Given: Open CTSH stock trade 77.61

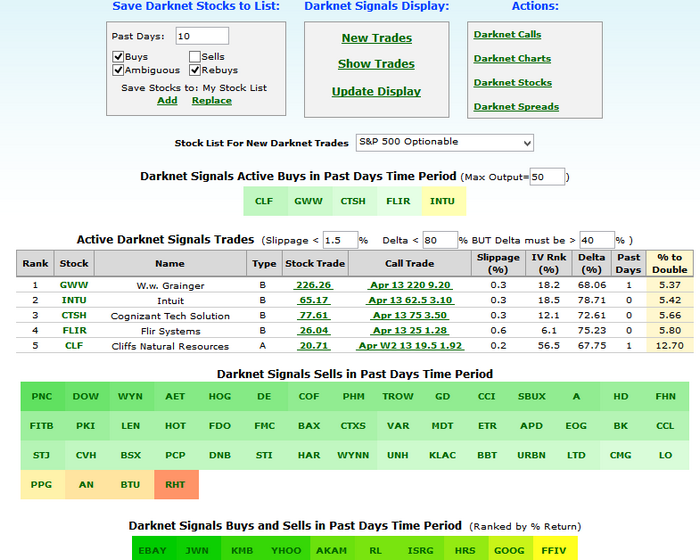Looking at the screenshot, I should coord(313,315).
